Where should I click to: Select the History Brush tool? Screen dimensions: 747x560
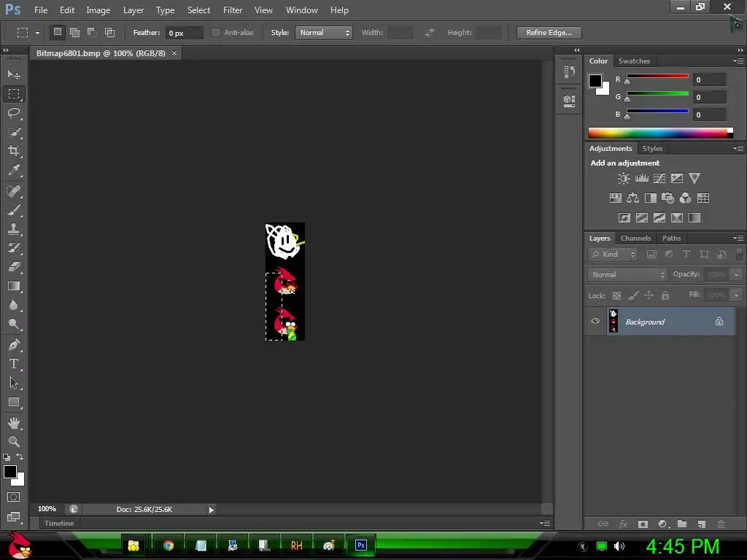[14, 248]
